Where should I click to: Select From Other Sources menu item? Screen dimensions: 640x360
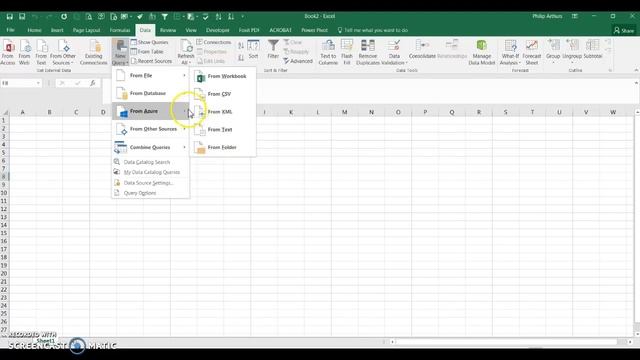(x=151, y=129)
